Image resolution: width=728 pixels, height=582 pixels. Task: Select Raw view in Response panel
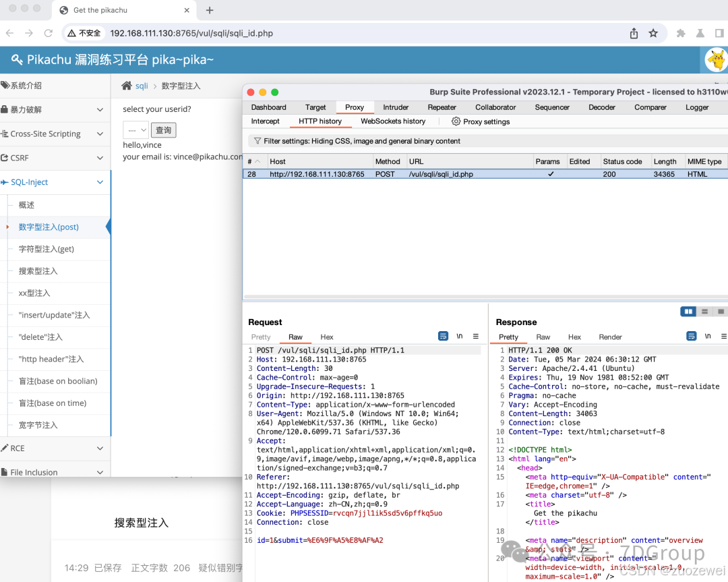543,337
